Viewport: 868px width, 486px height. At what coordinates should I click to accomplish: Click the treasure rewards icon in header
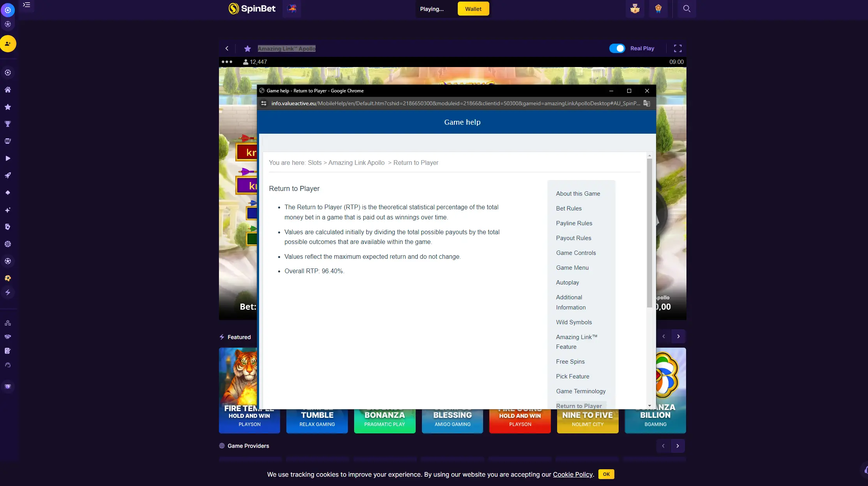coord(635,9)
